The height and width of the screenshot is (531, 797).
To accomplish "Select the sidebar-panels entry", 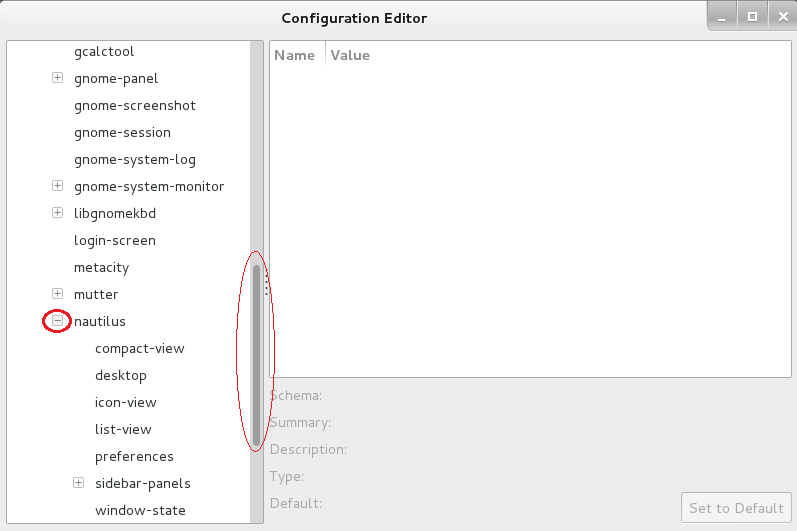I will pyautogui.click(x=143, y=483).
